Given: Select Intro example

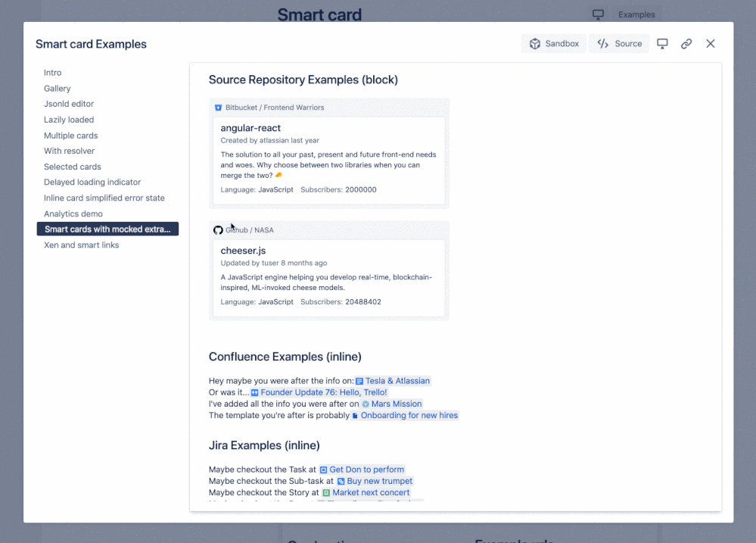Looking at the screenshot, I should [52, 73].
